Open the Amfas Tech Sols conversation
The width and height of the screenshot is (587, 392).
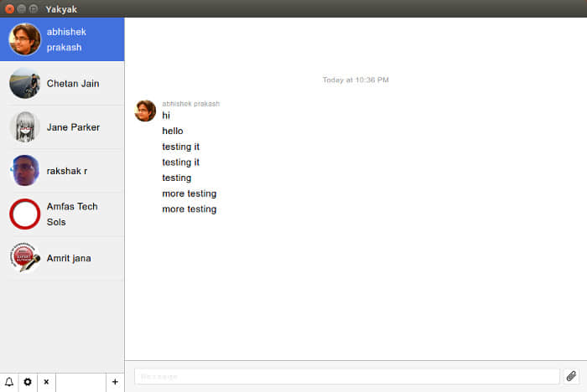click(x=62, y=214)
